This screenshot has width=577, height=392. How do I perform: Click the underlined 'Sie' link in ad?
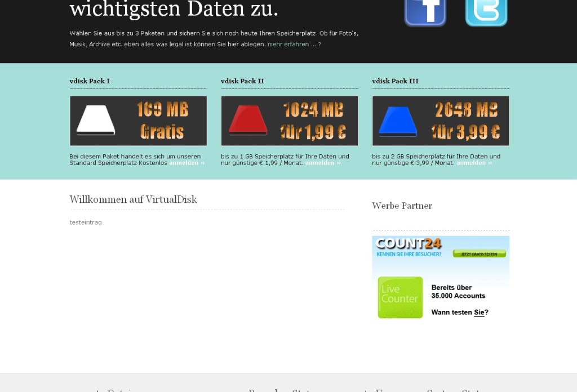pyautogui.click(x=479, y=313)
